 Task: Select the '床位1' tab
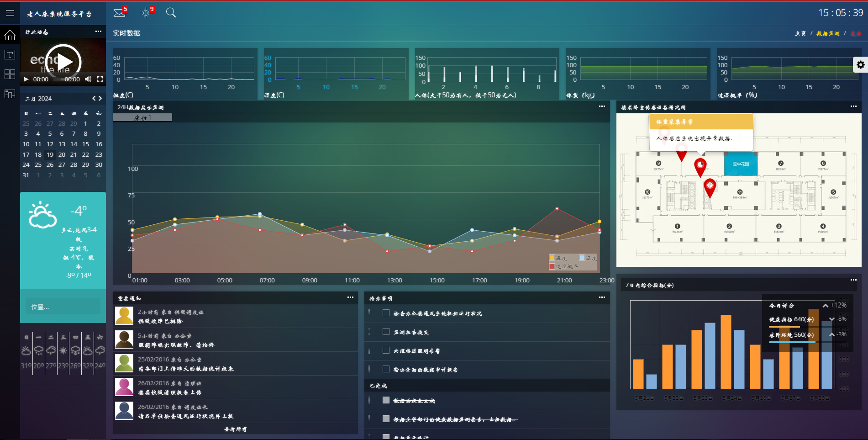coord(142,117)
